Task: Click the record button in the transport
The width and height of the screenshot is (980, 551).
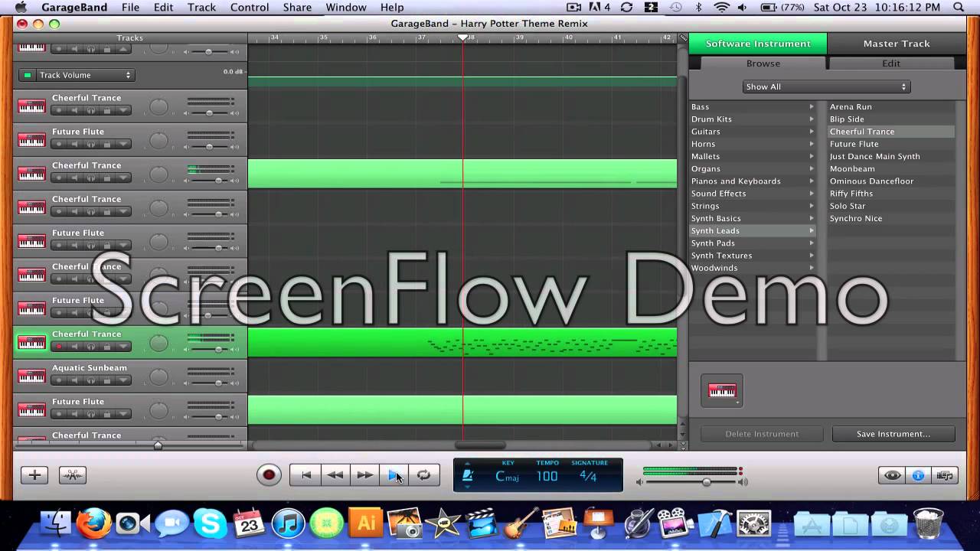Action: [x=269, y=474]
